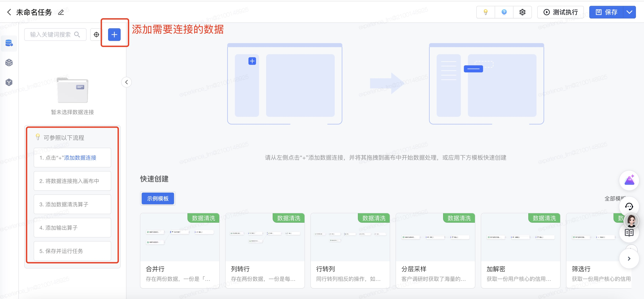Click 数据清洗 tag on 合并行 card
Image resolution: width=644 pixels, height=299 pixels.
point(204,218)
